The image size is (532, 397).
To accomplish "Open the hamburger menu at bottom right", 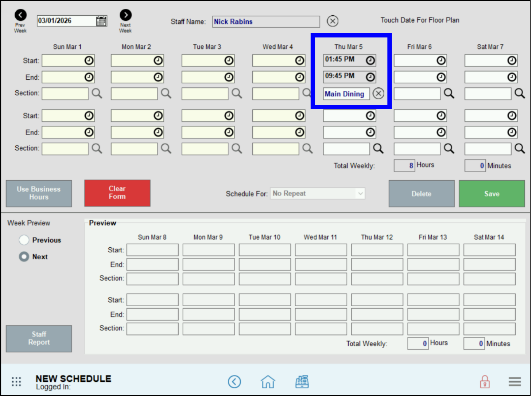I will point(514,382).
